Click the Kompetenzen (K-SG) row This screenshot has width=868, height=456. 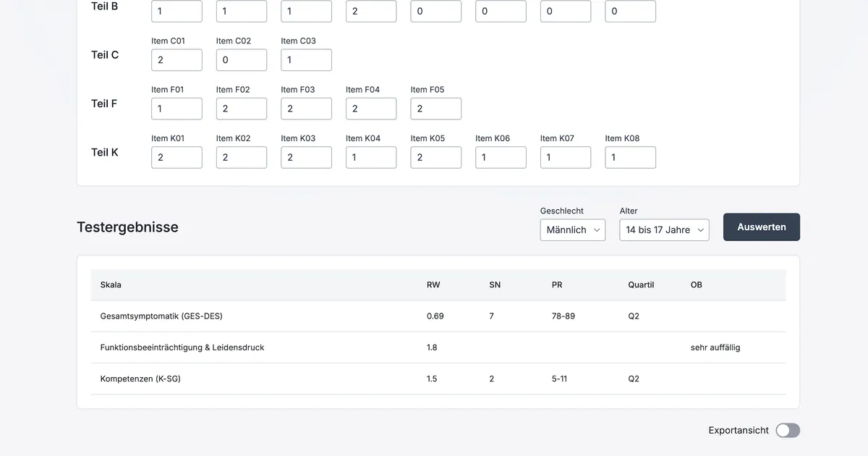[438, 379]
